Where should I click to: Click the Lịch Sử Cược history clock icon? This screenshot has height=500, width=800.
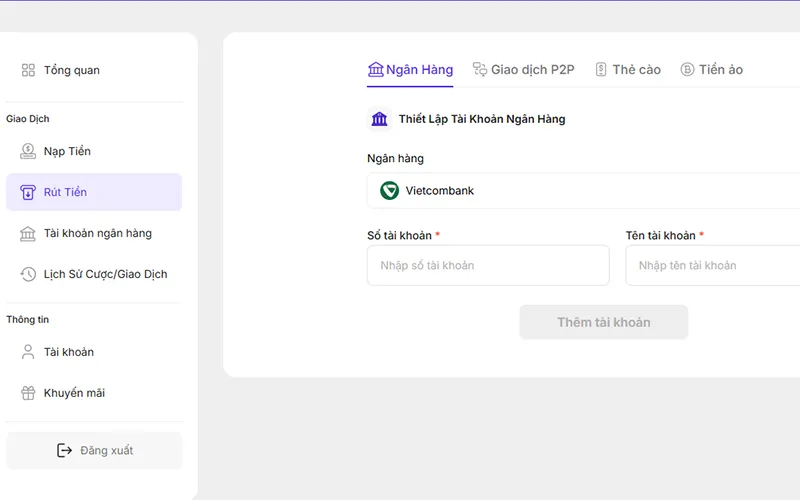pos(28,274)
